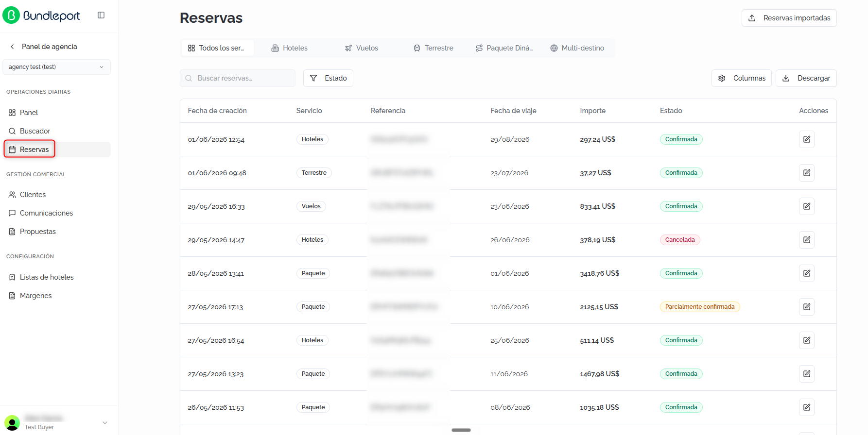The image size is (868, 435).
Task: Switch to the Multi-destino tab
Action: (x=577, y=48)
